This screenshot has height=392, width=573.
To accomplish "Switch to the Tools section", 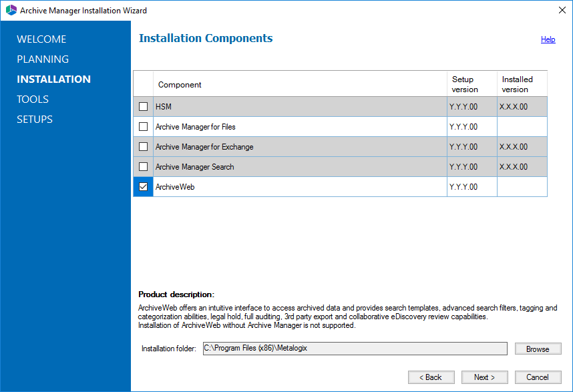I will (x=33, y=100).
